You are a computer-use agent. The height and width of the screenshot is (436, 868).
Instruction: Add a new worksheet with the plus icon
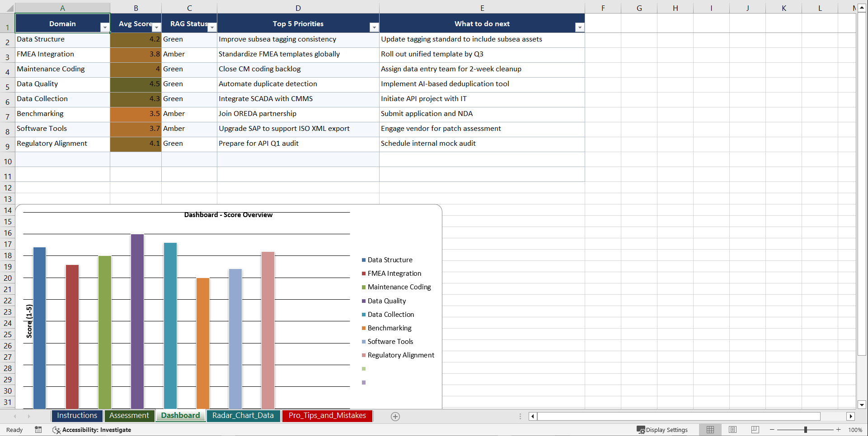[395, 416]
